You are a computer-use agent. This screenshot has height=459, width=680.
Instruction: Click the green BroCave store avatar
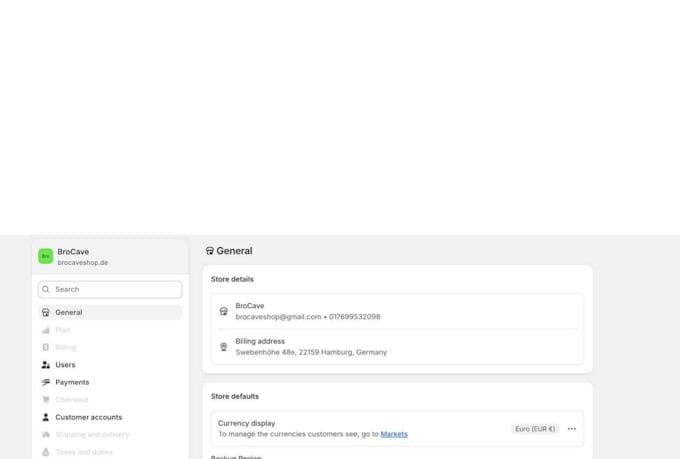click(x=46, y=256)
